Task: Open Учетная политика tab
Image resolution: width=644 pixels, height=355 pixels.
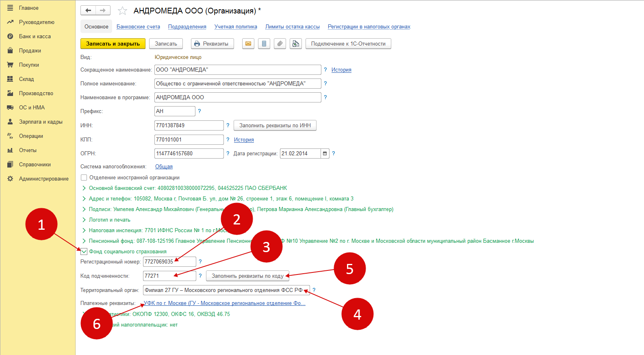Action: click(x=236, y=27)
